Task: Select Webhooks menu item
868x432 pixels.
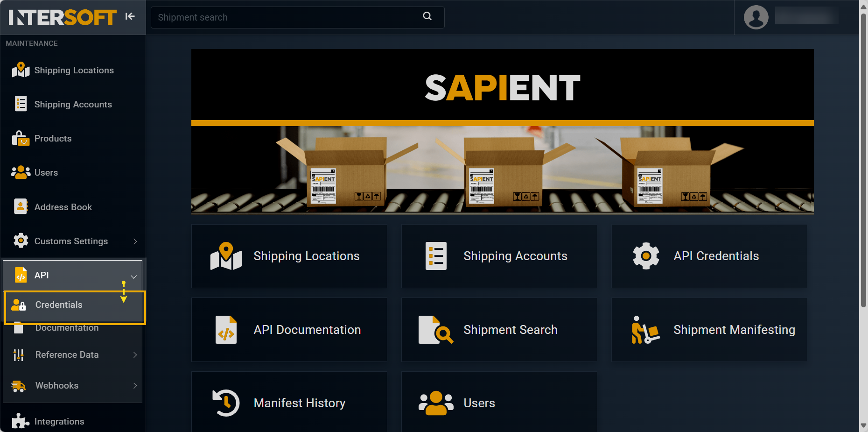Action: coord(73,386)
